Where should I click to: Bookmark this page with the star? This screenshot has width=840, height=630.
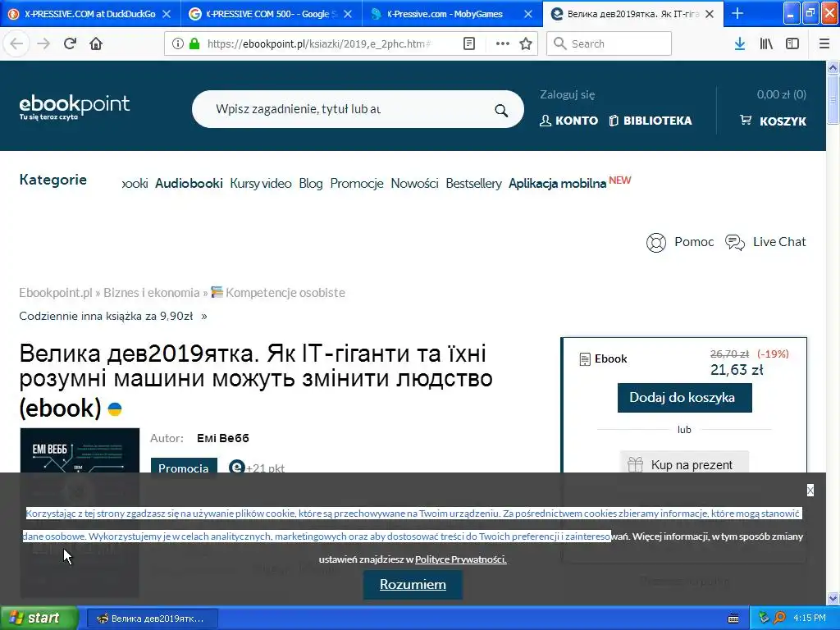point(526,43)
